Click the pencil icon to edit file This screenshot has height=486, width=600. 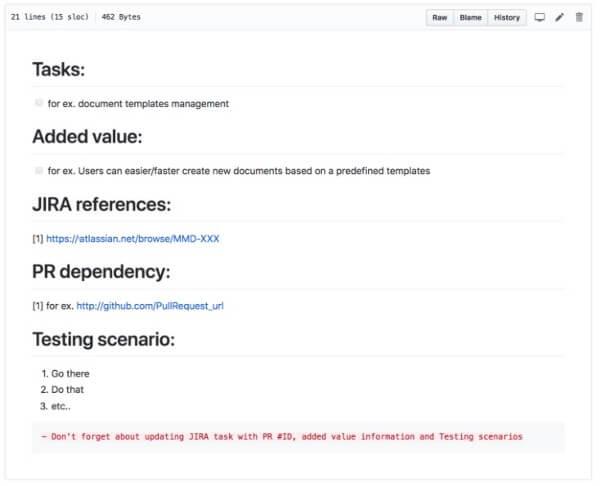click(560, 17)
